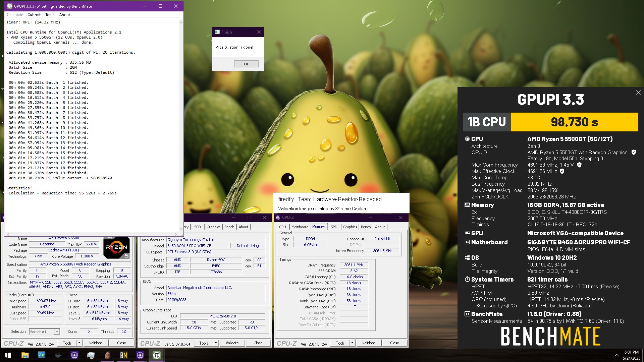Image resolution: width=644 pixels, height=362 pixels.
Task: Click the Ryzen 5 logo in CPU-Z
Action: (116, 247)
